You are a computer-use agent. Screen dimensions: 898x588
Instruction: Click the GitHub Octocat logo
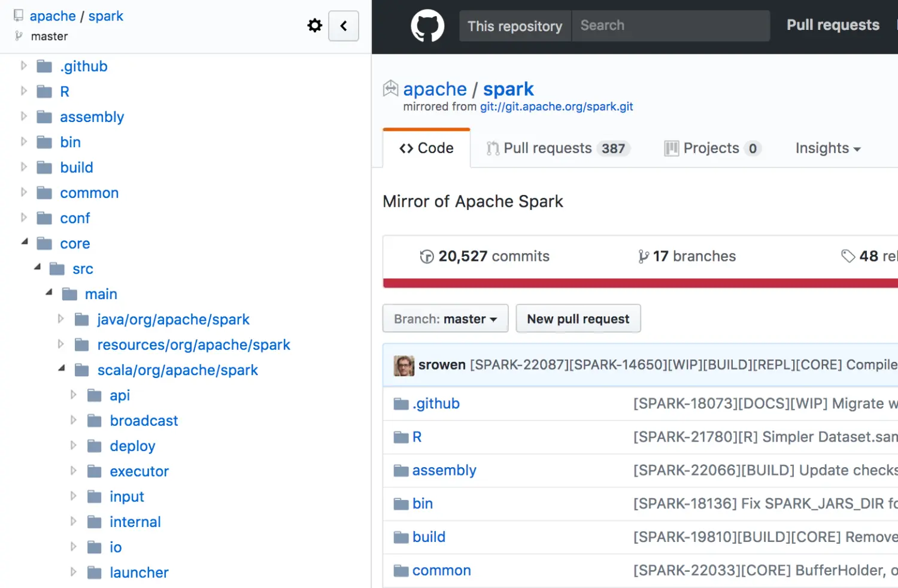coord(427,26)
